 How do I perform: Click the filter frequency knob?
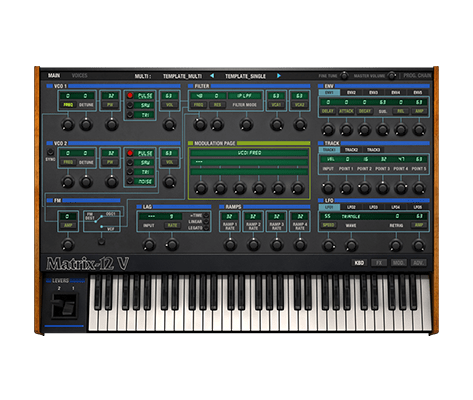click(200, 125)
